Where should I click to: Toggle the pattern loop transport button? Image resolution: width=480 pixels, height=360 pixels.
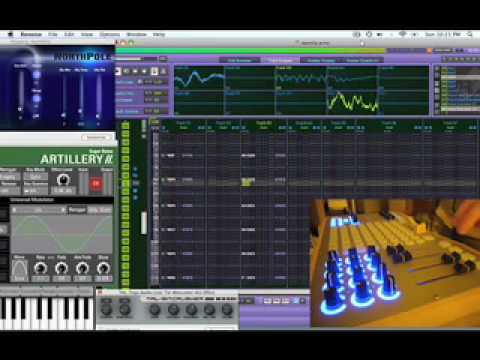coord(126,71)
